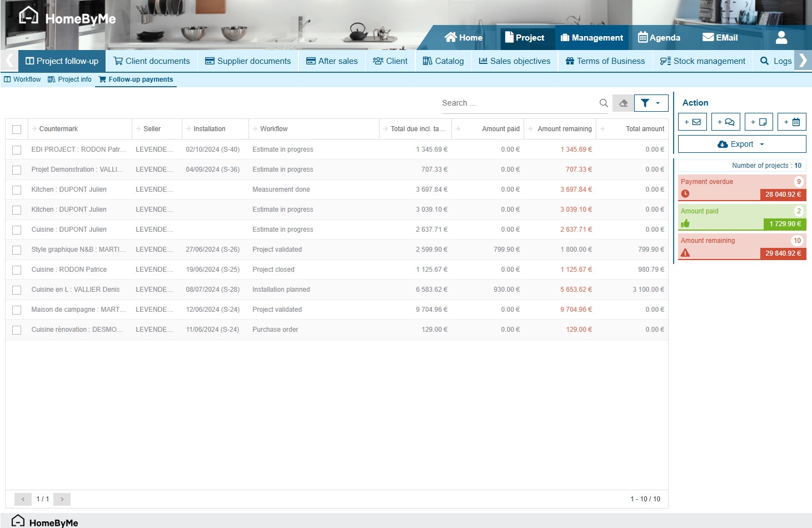
Task: Open the Client documents tab
Action: pos(152,61)
